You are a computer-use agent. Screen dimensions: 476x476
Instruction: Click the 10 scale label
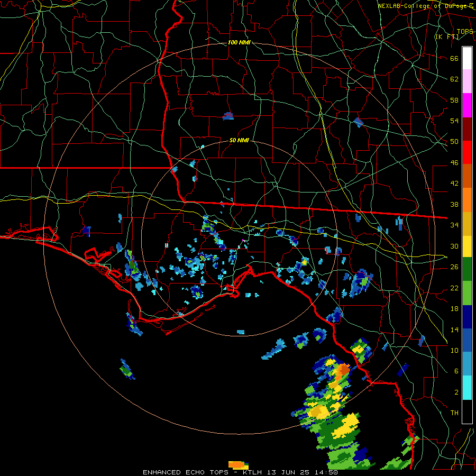click(x=454, y=350)
